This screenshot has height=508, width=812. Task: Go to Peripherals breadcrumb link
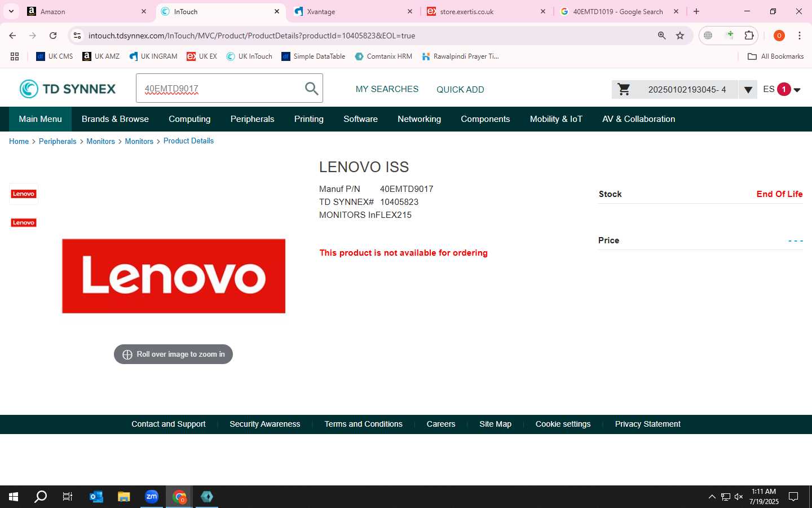(58, 141)
